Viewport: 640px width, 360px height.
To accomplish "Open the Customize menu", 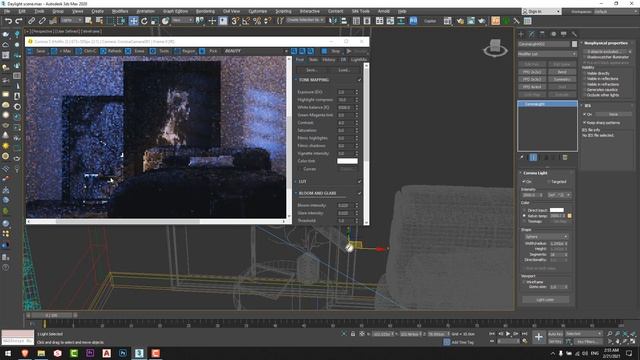I will [x=258, y=11].
